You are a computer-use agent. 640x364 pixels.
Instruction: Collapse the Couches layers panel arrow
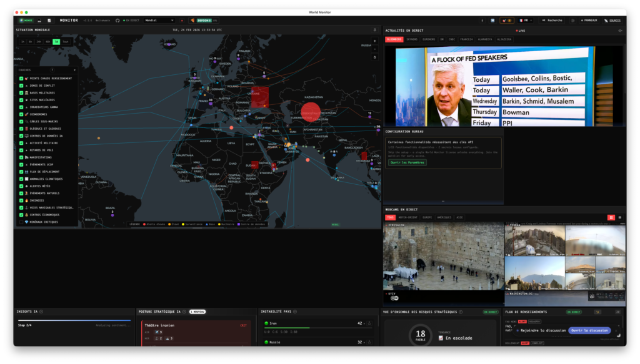tap(74, 70)
